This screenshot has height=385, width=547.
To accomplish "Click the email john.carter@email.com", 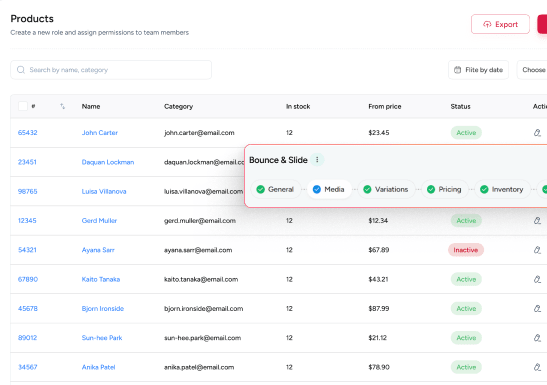I will (199, 133).
